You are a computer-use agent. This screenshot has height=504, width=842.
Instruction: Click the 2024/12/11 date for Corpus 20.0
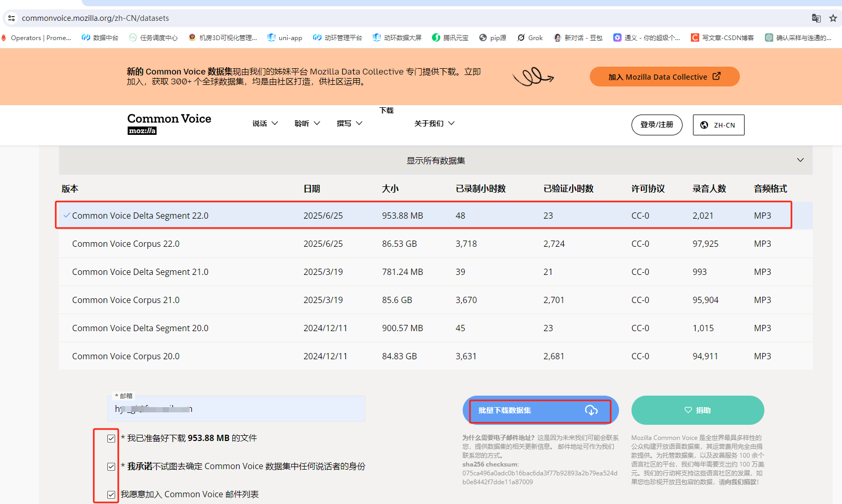(325, 356)
